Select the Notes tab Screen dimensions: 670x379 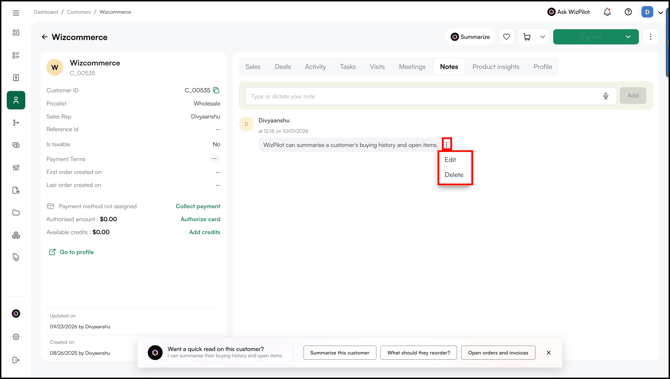pyautogui.click(x=449, y=67)
